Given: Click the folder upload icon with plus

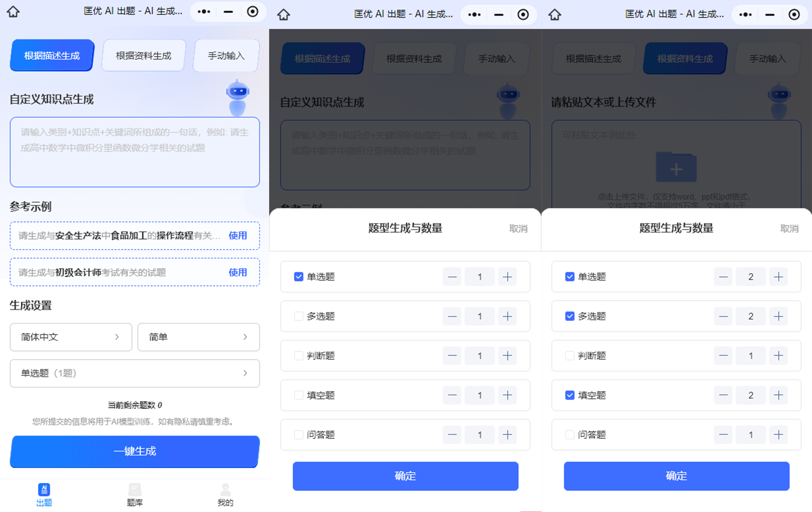Looking at the screenshot, I should [x=676, y=167].
